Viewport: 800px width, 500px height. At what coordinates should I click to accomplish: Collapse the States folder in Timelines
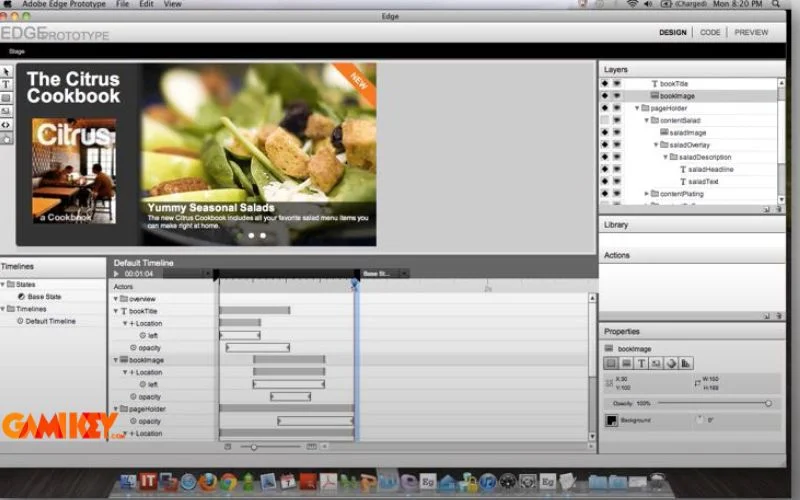pyautogui.click(x=3, y=285)
